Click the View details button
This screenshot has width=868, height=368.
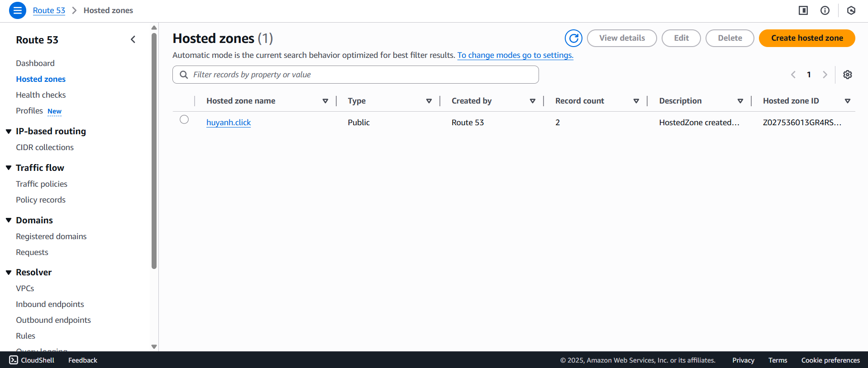tap(622, 38)
